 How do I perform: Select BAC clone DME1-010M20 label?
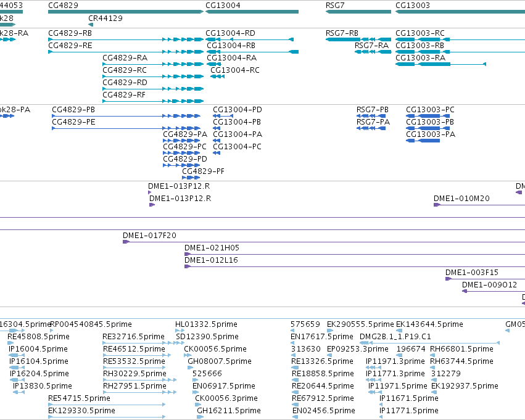[x=461, y=199]
